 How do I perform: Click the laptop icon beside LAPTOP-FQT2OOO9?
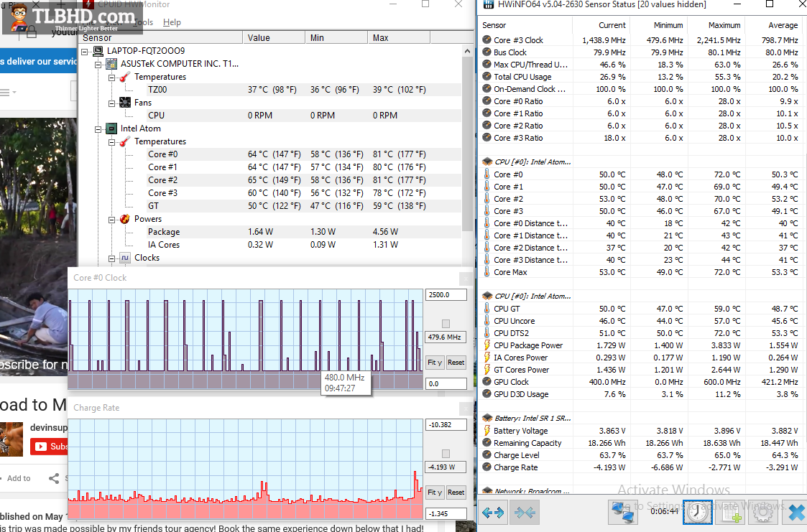[x=98, y=51]
